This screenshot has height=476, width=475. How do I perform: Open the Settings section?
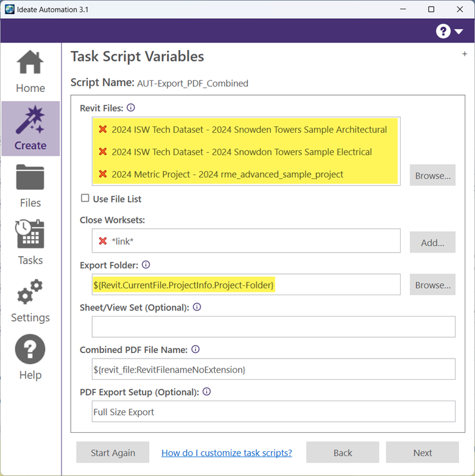coord(30,301)
